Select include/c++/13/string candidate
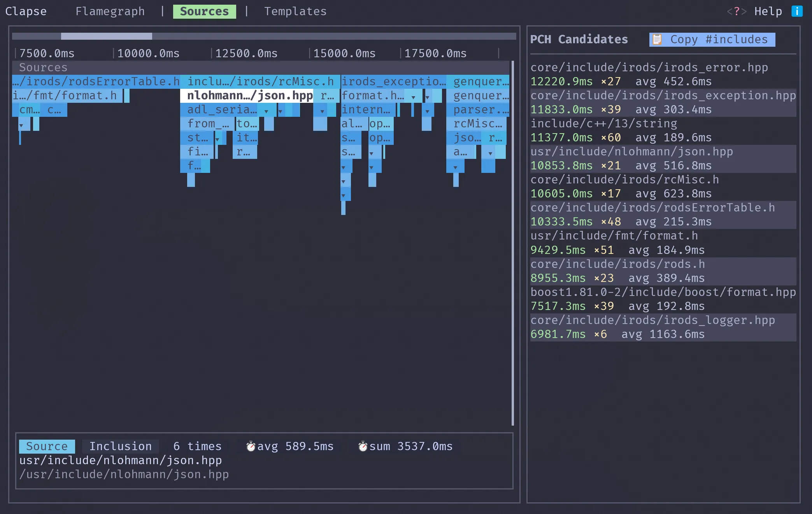 (663, 130)
